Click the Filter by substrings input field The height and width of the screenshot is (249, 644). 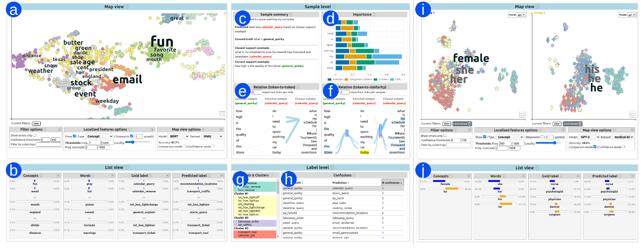[48, 145]
